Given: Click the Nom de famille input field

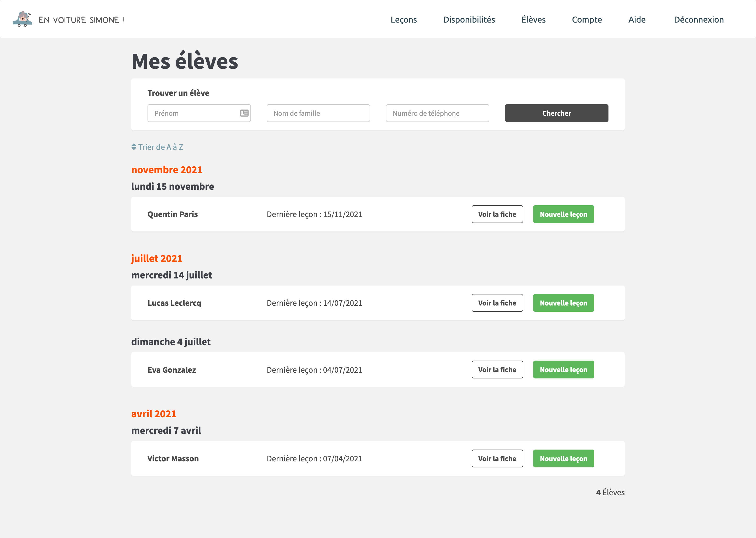Looking at the screenshot, I should 318,113.
